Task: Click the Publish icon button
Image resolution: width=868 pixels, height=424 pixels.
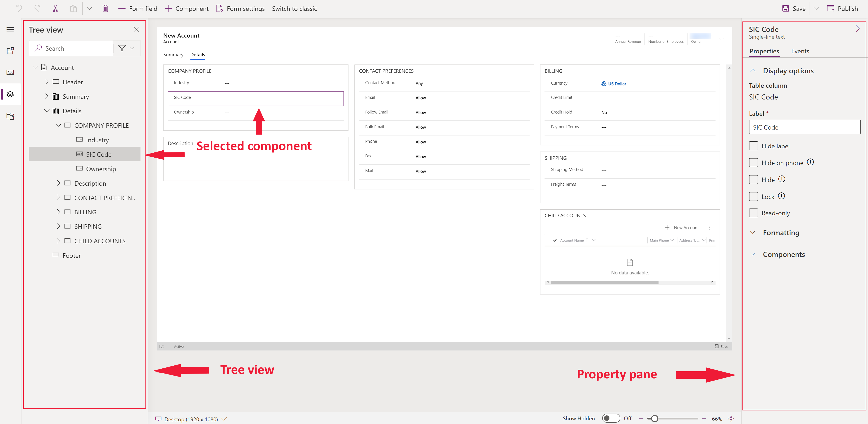Action: tap(831, 8)
